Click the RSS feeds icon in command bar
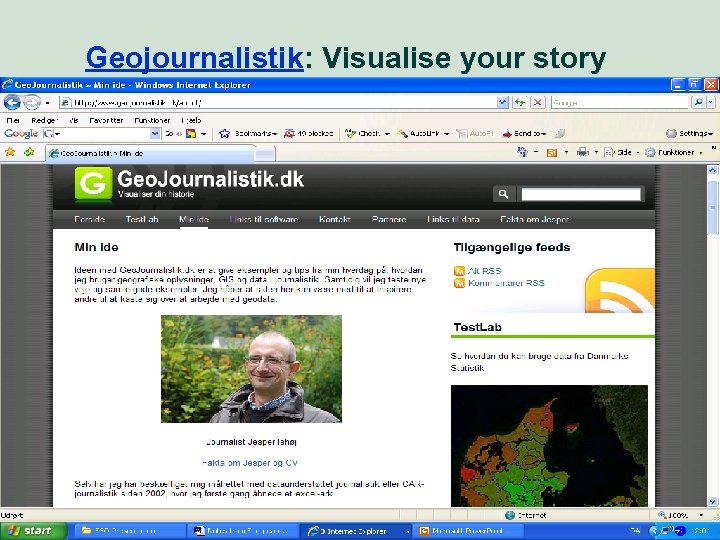 [x=552, y=152]
